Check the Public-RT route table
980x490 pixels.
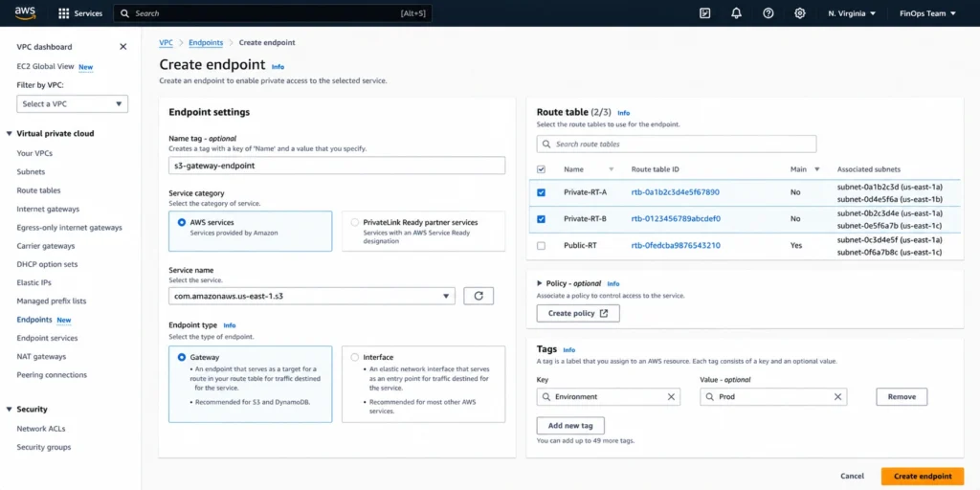tap(542, 246)
